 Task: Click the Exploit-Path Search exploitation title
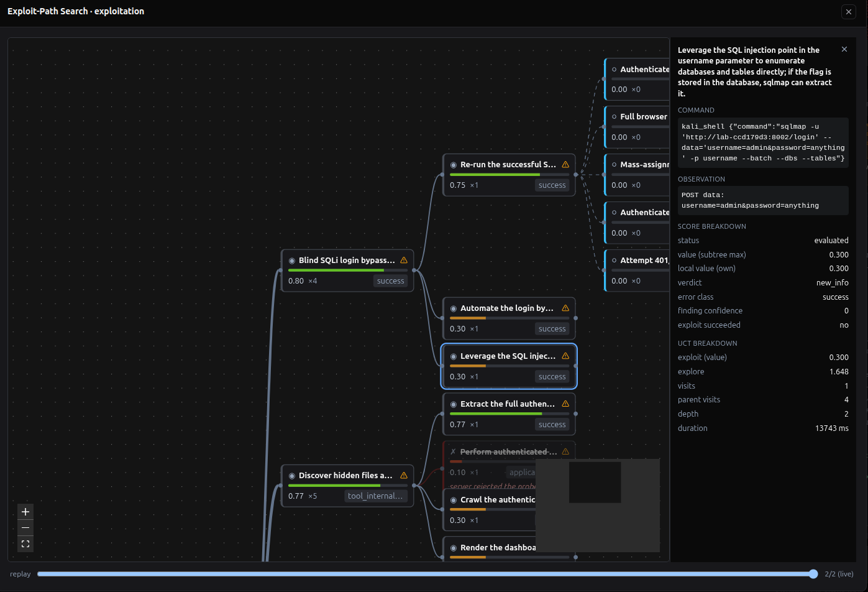76,11
